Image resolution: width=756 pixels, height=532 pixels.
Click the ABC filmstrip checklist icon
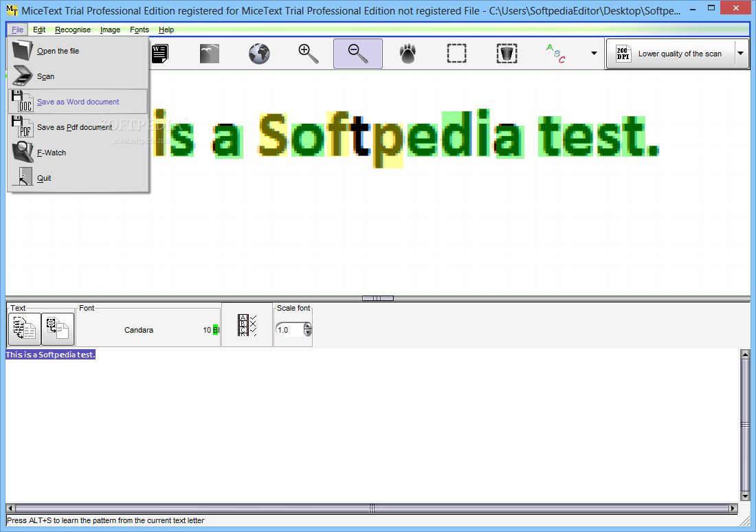(247, 325)
